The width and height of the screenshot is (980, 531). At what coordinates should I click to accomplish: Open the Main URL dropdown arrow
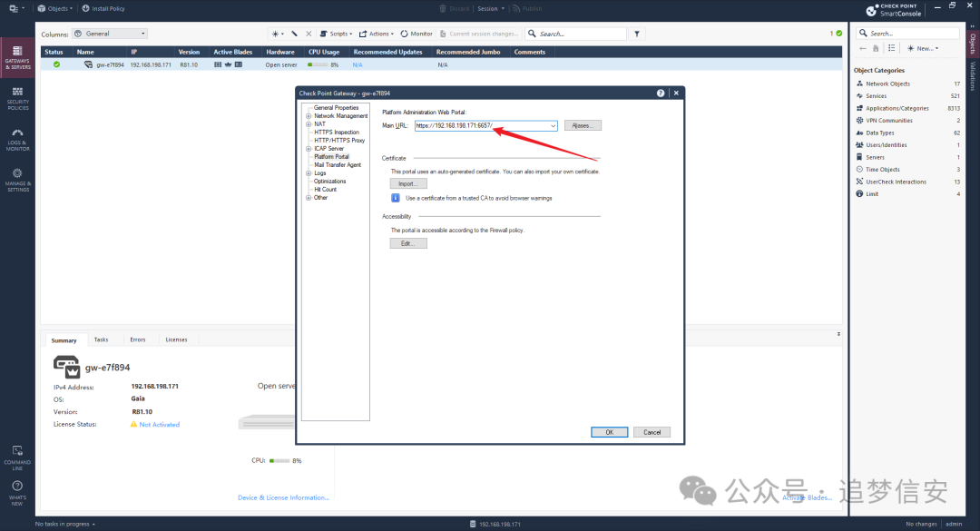click(x=553, y=125)
